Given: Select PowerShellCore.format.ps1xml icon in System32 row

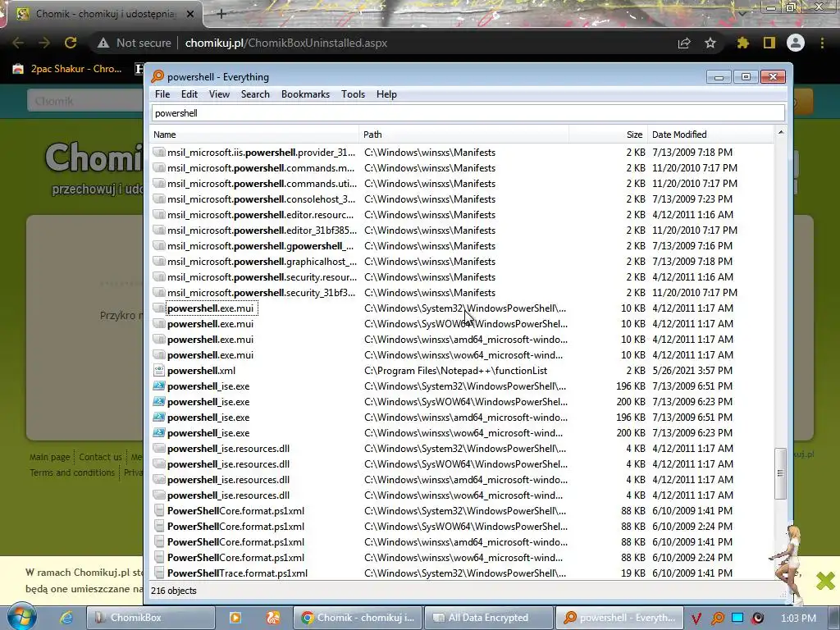Looking at the screenshot, I should point(158,511).
